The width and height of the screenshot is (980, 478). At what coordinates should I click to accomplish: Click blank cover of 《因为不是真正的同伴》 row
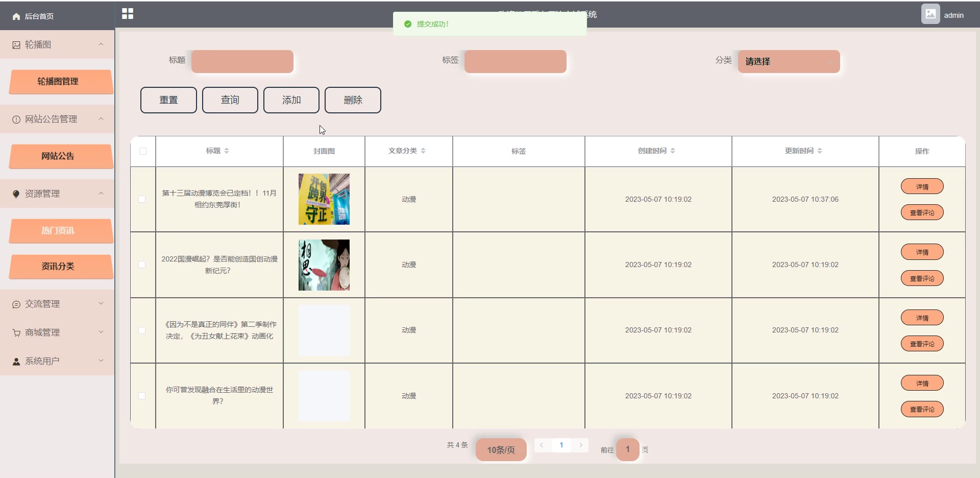coord(324,330)
